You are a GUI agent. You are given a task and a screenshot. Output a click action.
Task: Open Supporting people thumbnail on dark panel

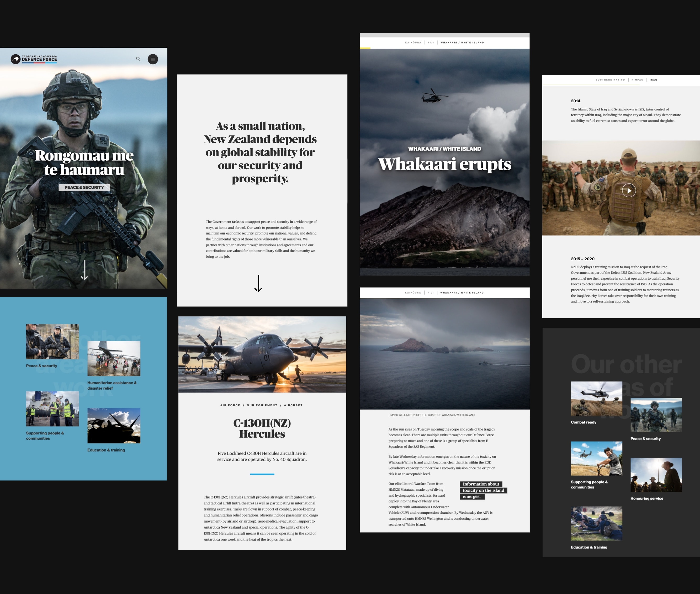tap(596, 458)
